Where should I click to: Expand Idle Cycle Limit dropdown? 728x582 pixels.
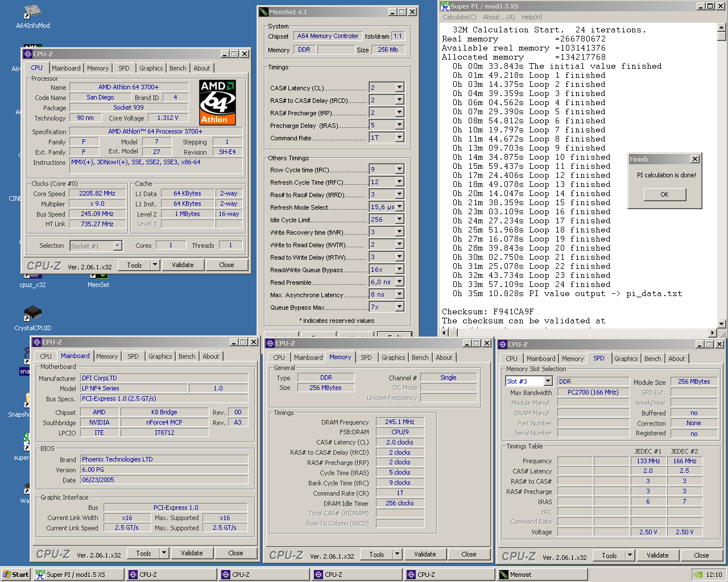pos(399,219)
